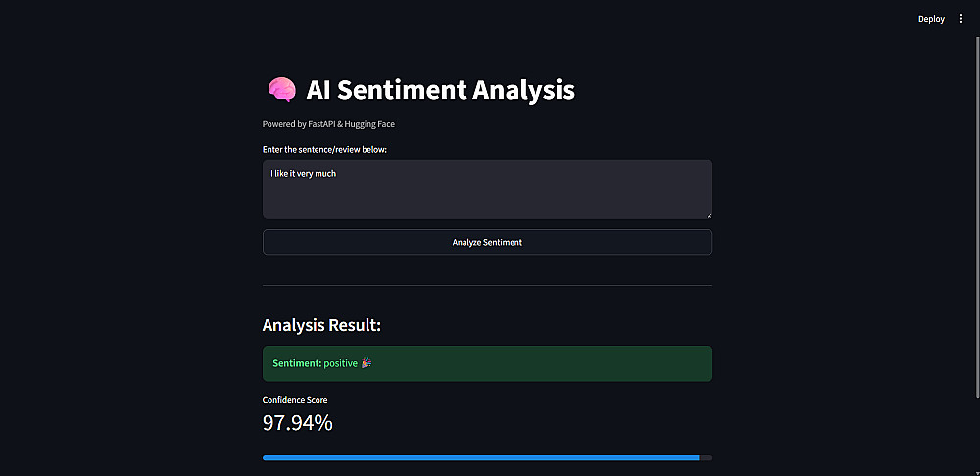Grab the text area resize handle
The width and height of the screenshot is (980, 476).
click(709, 216)
